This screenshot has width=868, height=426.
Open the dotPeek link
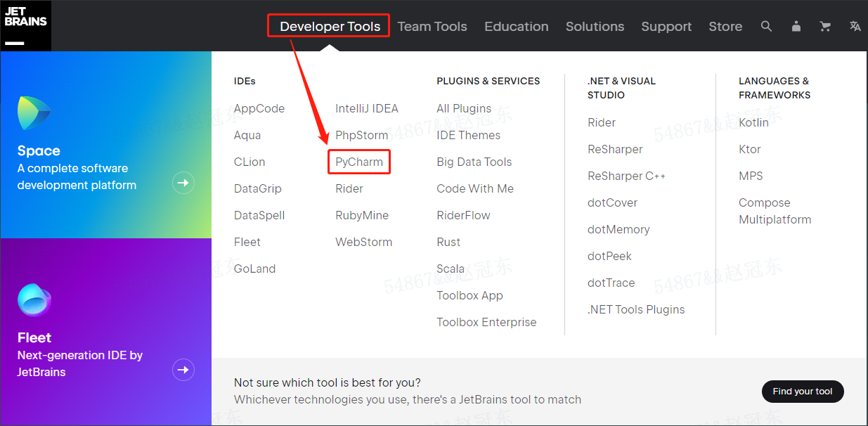pos(609,256)
